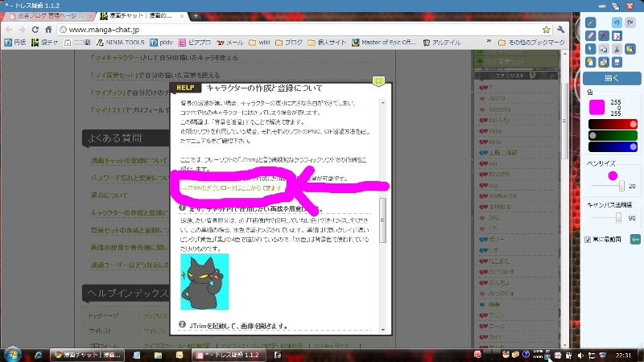644x362 pixels.
Task: Click the save floppy disk icon
Action: coord(617,62)
